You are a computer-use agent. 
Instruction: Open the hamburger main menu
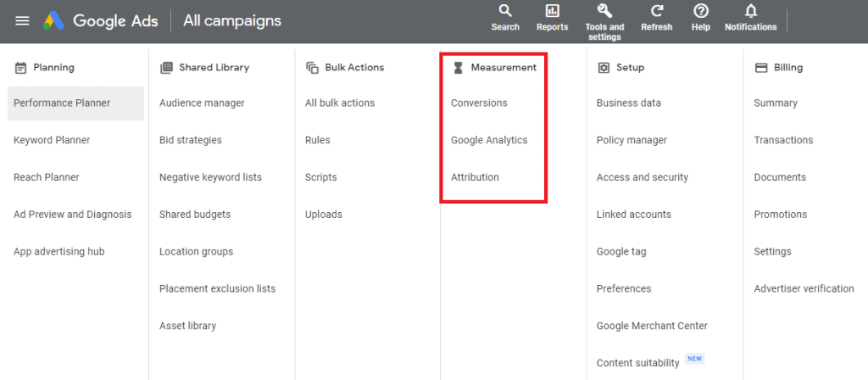tap(22, 21)
